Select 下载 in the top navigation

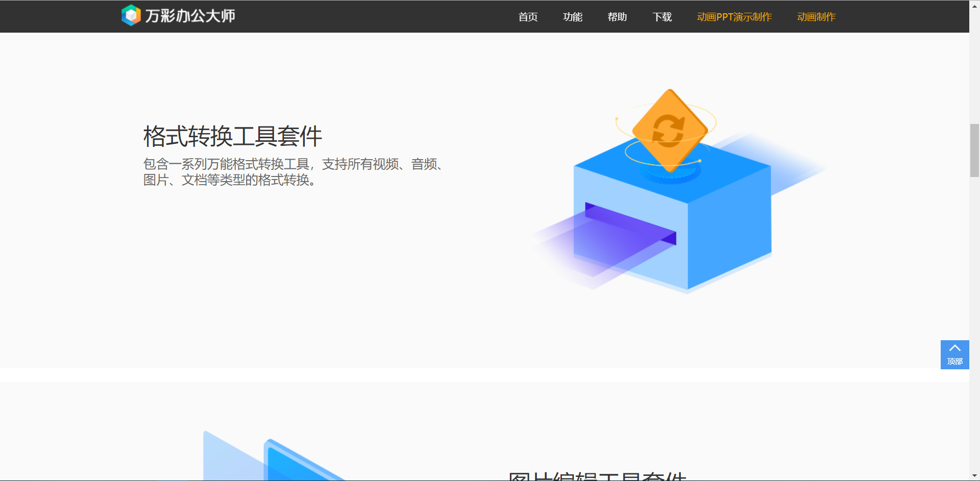coord(662,17)
